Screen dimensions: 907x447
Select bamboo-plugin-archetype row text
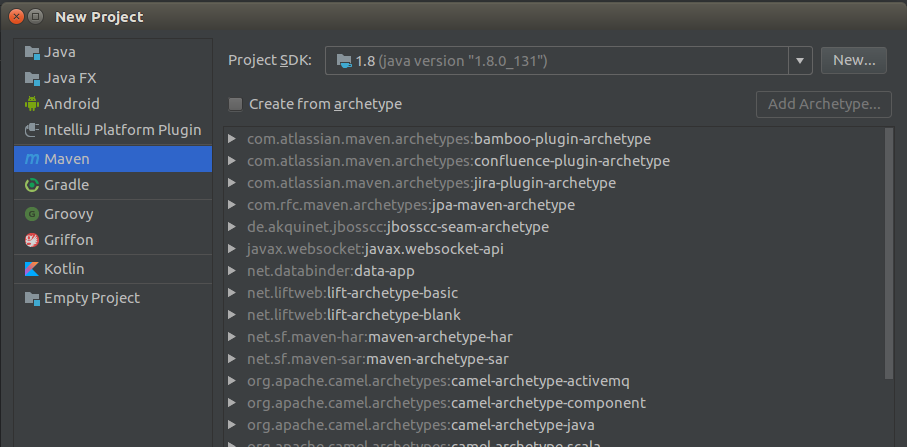coord(449,139)
